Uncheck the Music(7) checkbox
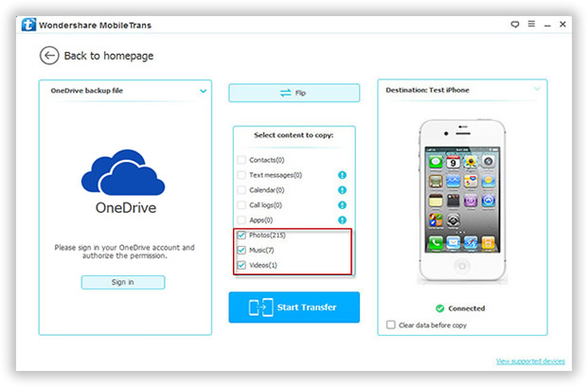 pos(241,250)
